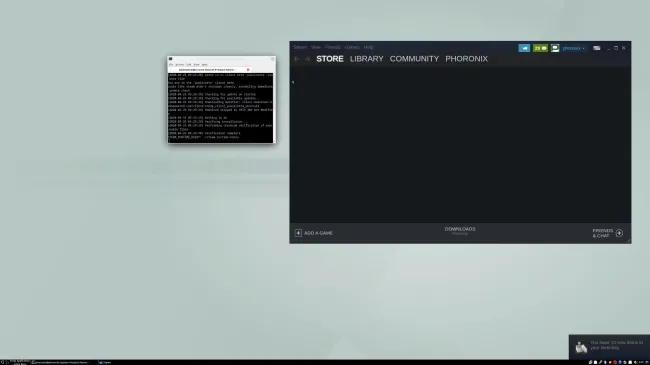The height and width of the screenshot is (365, 650).
Task: Select the Steam taskbar entry
Action: tap(105, 363)
